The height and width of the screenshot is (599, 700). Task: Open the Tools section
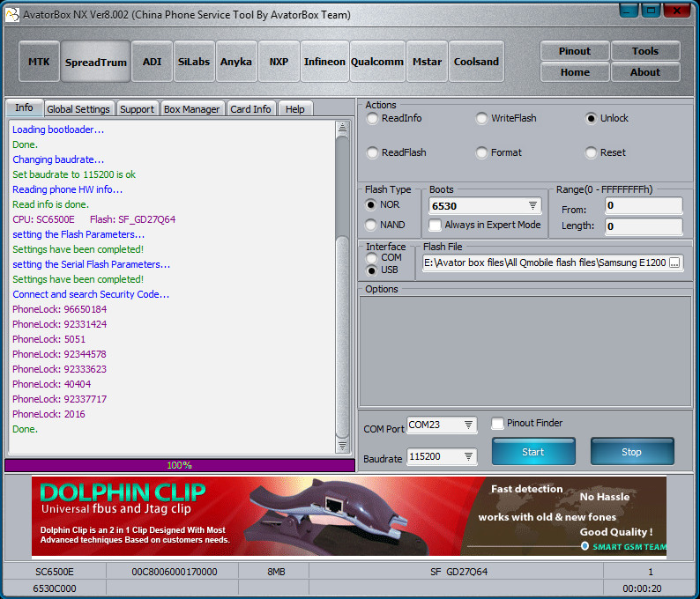pos(645,51)
